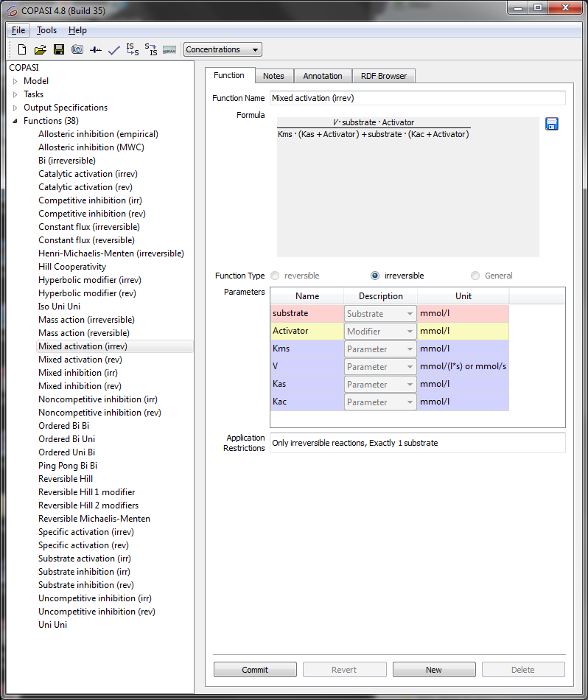The height and width of the screenshot is (700, 588).
Task: Click the Open file folder icon
Action: [x=41, y=50]
